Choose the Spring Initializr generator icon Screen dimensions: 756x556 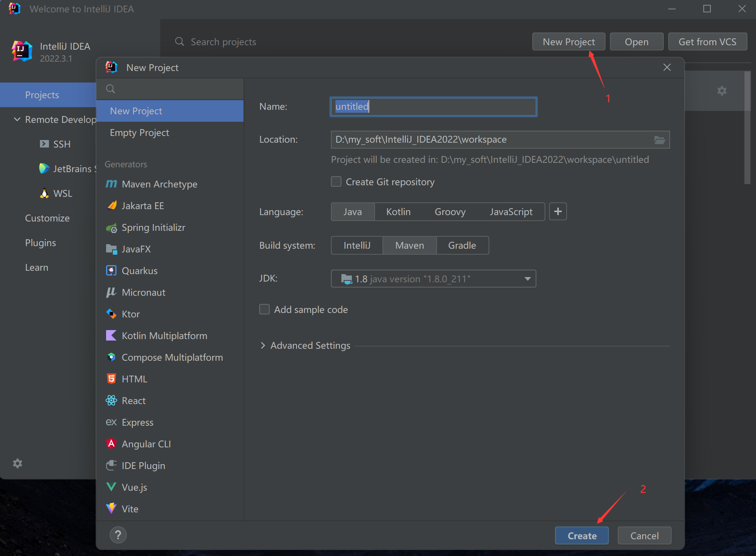(111, 228)
